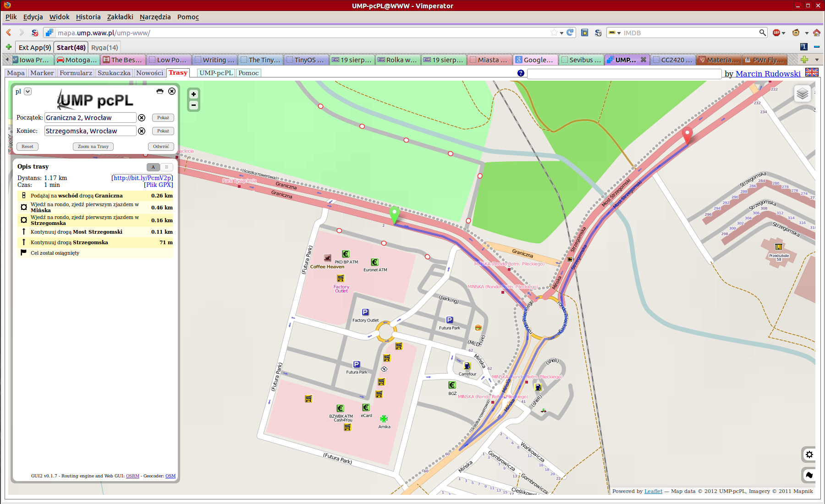
Task: Click the gear settings icon on map
Action: click(809, 455)
